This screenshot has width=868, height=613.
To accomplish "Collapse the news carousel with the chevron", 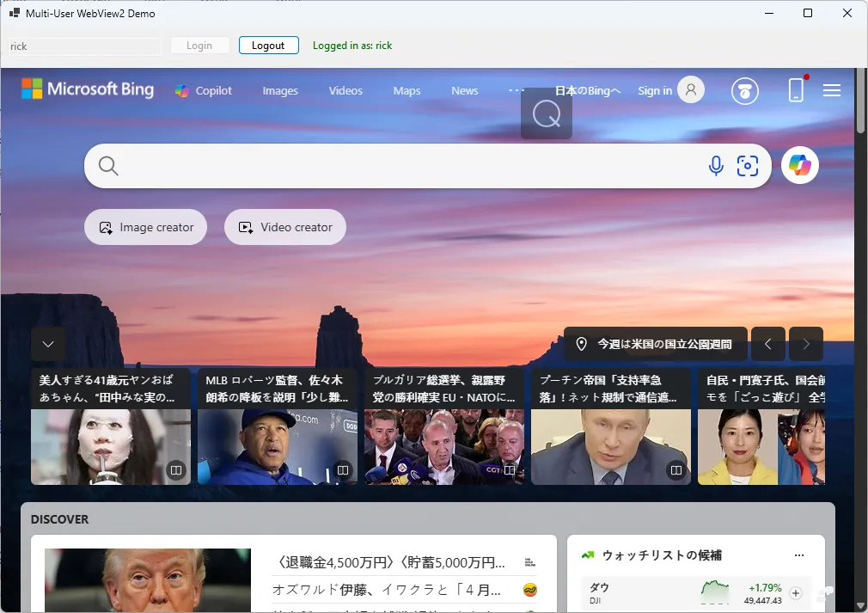I will tap(48, 344).
